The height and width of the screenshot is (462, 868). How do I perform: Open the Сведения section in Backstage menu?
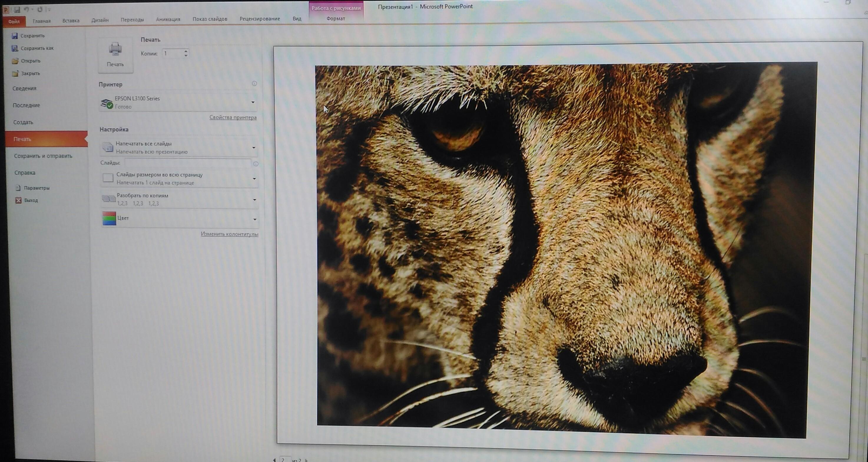24,88
